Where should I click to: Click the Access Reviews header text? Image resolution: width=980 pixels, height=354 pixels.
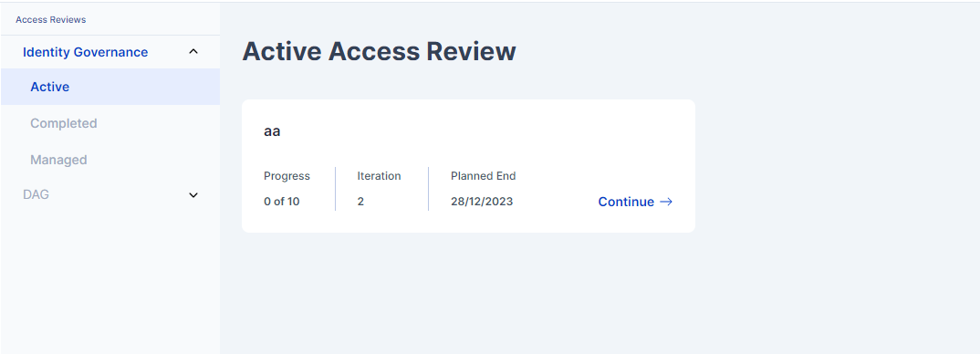[x=50, y=19]
